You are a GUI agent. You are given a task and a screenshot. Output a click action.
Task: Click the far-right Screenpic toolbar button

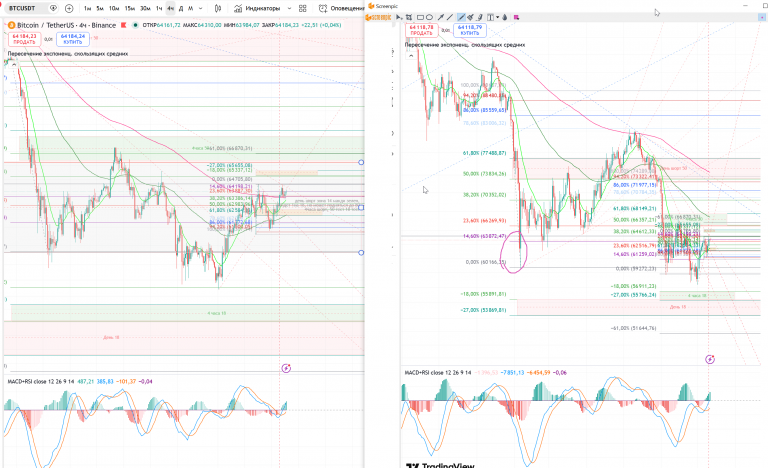point(762,17)
